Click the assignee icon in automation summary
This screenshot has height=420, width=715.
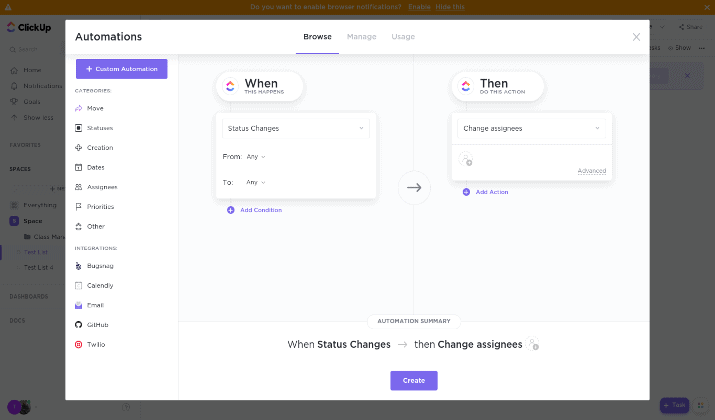532,343
